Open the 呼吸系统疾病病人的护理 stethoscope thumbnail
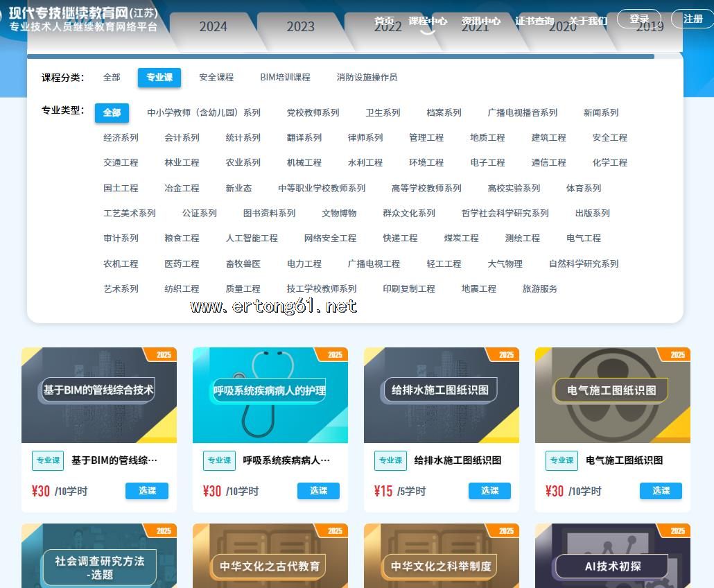 [x=270, y=395]
